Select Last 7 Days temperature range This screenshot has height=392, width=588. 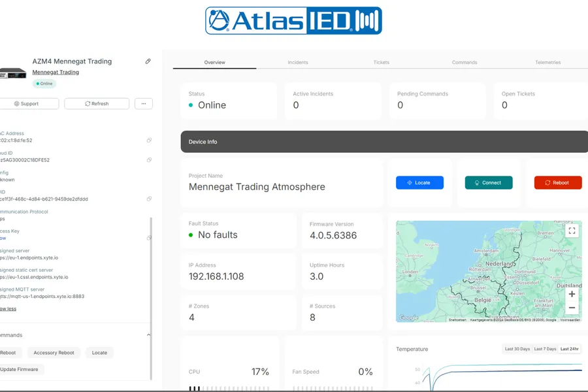click(545, 349)
